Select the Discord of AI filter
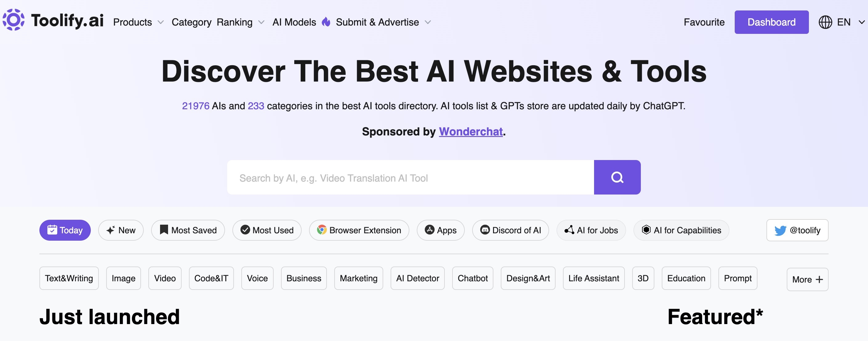Viewport: 868px width, 341px height. [510, 230]
